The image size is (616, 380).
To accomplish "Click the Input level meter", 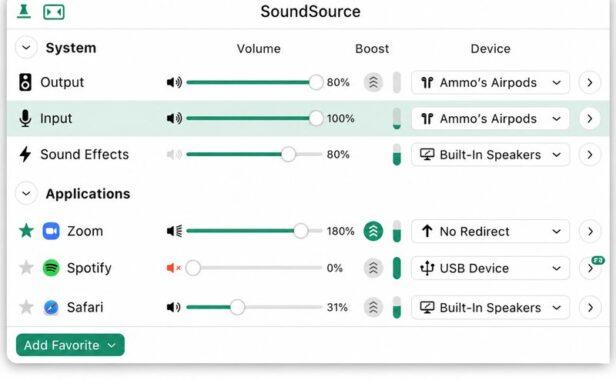I will (x=397, y=118).
